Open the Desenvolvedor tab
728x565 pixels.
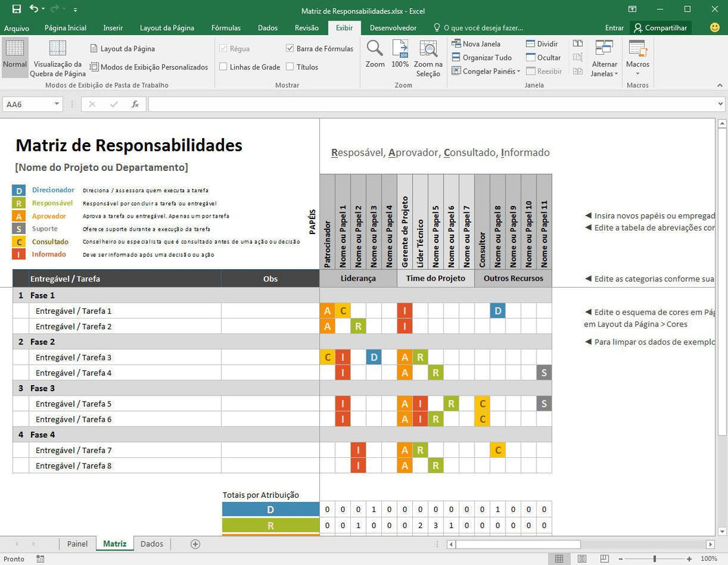click(x=393, y=28)
